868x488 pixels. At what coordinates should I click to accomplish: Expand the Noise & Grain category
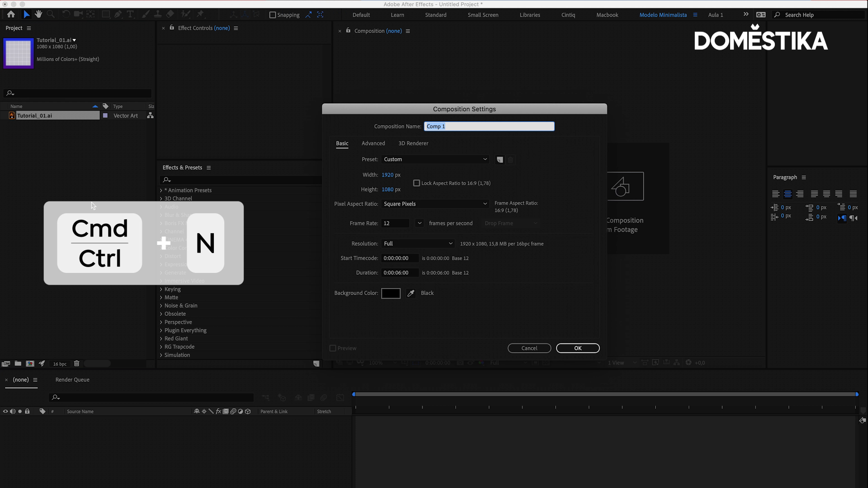(x=161, y=306)
